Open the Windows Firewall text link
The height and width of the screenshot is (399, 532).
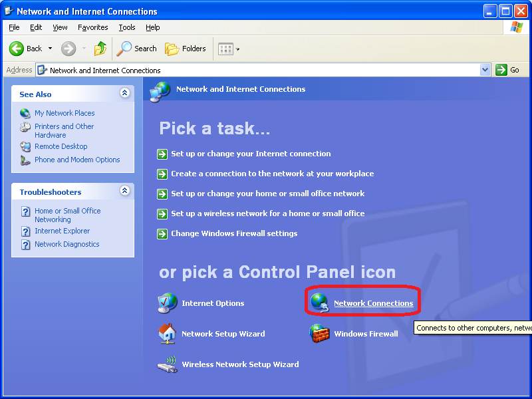(x=366, y=334)
